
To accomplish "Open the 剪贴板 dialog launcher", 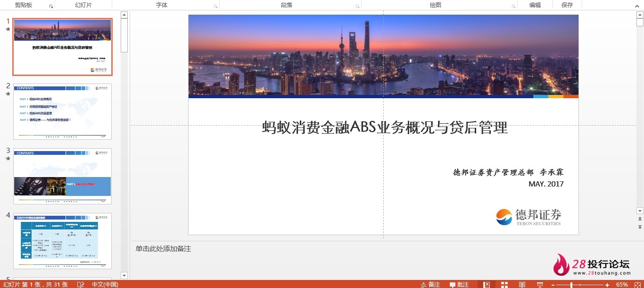I will [51, 6].
